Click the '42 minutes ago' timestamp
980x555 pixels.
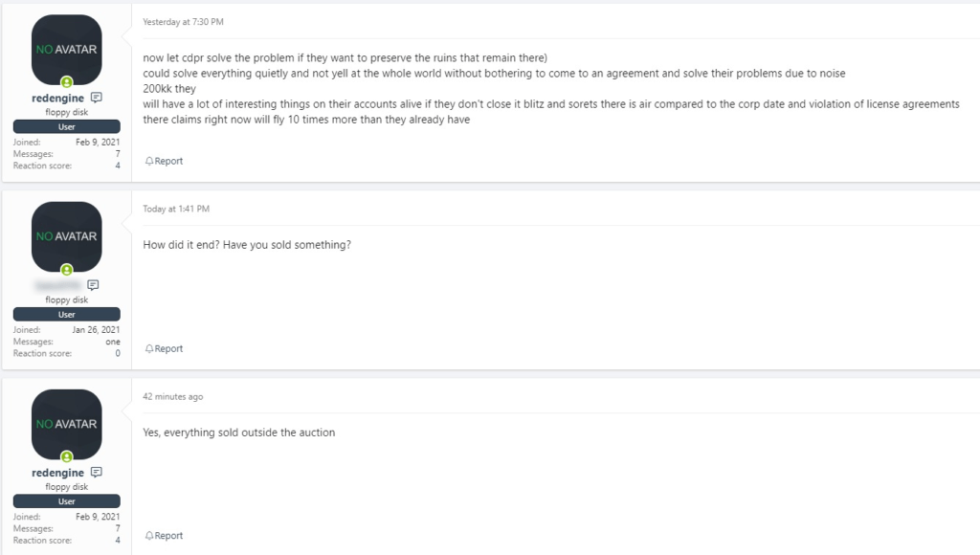(172, 396)
